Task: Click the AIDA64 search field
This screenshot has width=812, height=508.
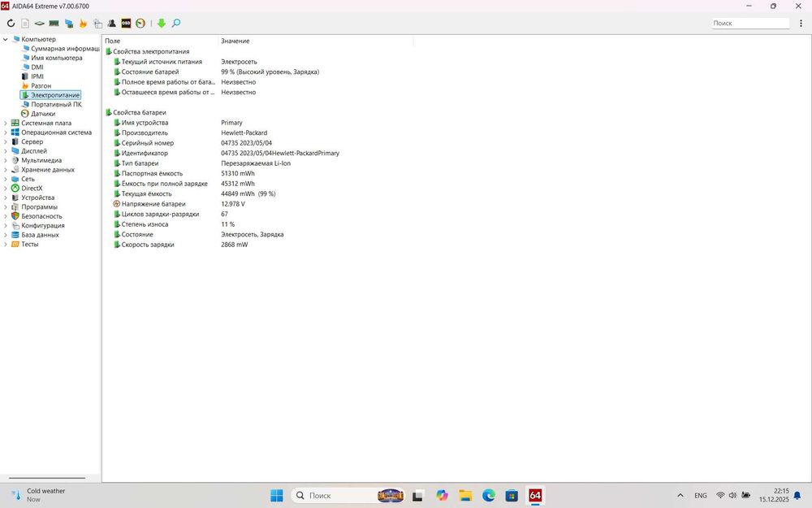Action: tap(750, 23)
